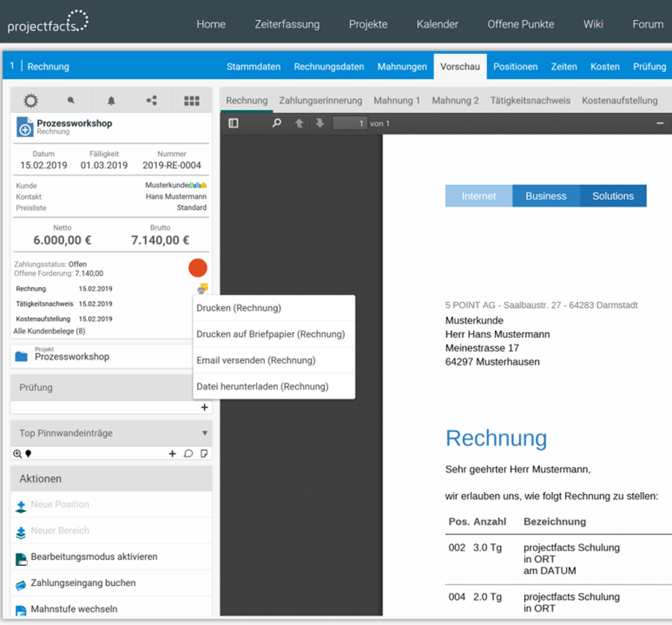This screenshot has height=625, width=672.
Task: Select the Vorschau tab
Action: coord(460,66)
